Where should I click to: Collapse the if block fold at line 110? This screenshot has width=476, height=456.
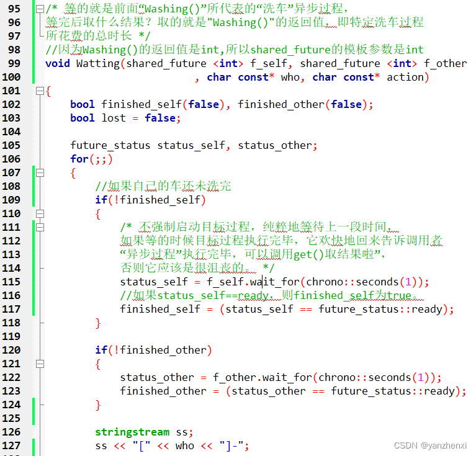[x=40, y=214]
